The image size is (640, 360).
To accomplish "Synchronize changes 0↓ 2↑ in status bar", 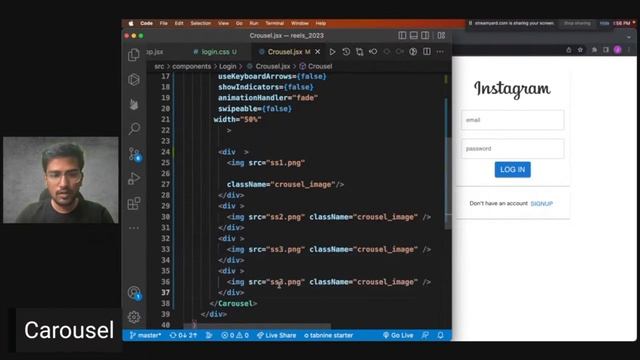I will 183,335.
